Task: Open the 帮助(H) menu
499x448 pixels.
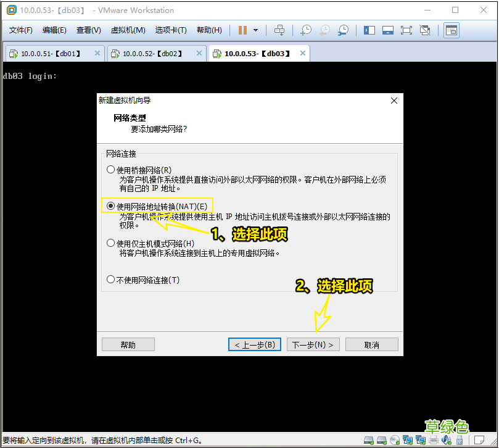Action: point(209,30)
